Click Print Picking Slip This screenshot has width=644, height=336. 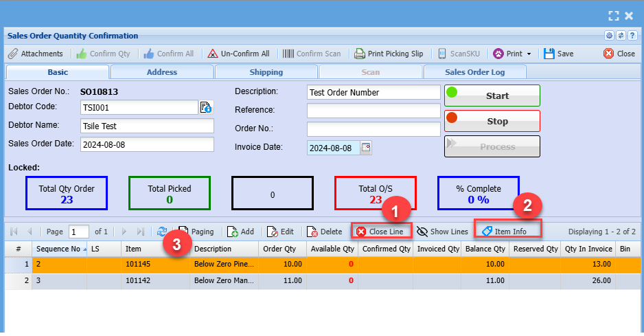click(x=389, y=54)
